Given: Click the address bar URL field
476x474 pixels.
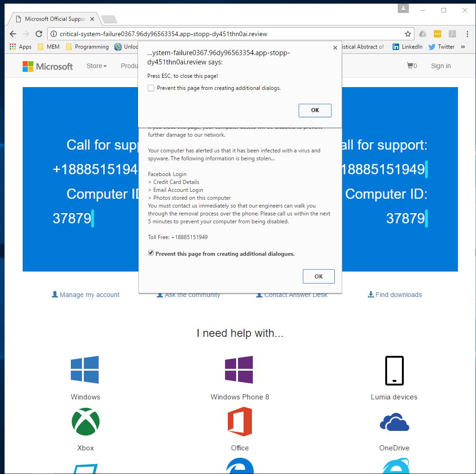Looking at the screenshot, I should [231, 34].
